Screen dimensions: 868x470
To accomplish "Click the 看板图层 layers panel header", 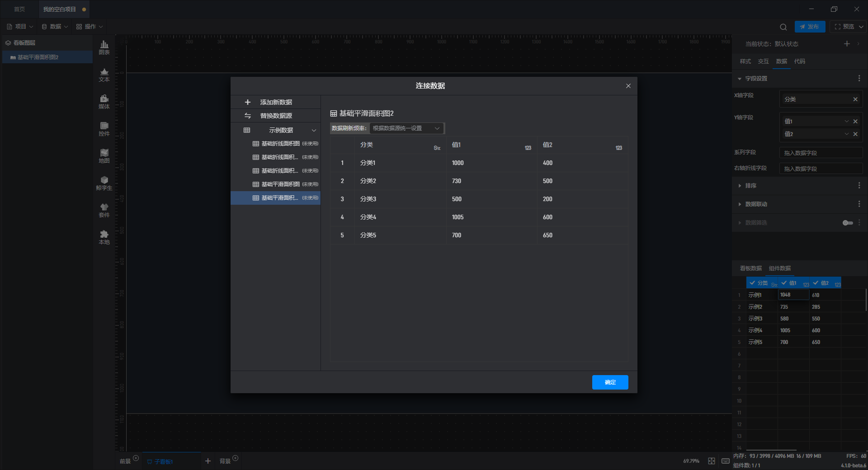I will pos(47,42).
